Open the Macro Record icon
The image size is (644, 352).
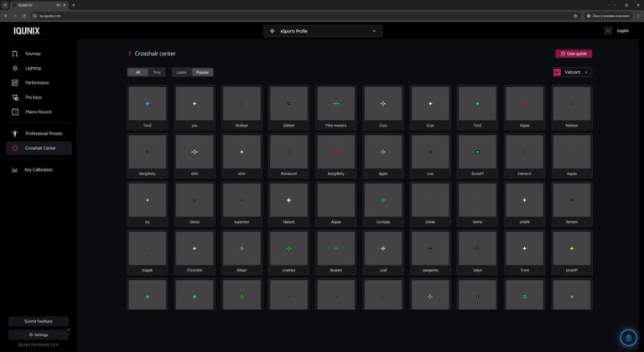pyautogui.click(x=15, y=111)
